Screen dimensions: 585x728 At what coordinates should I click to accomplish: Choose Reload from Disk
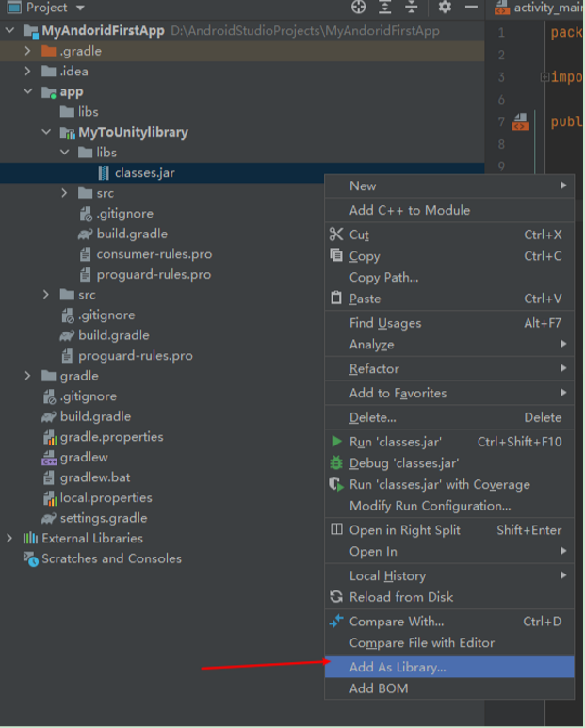[x=449, y=597]
